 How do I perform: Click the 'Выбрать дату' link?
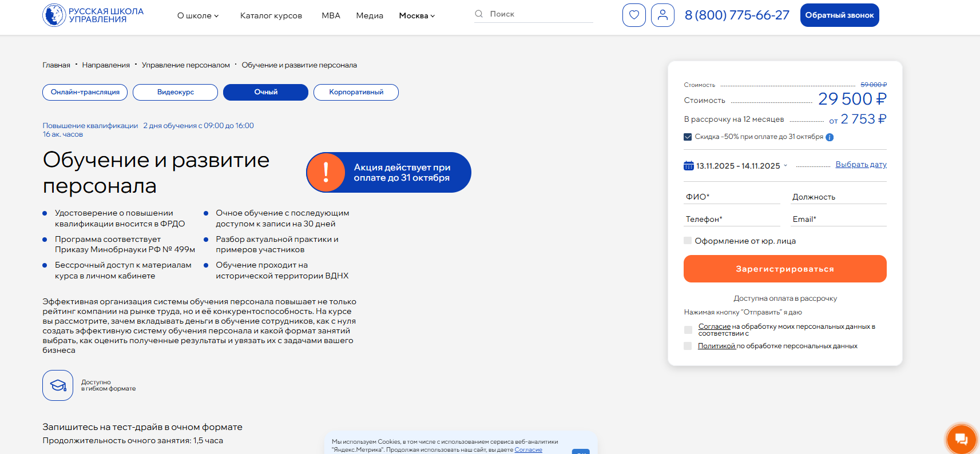tap(860, 165)
